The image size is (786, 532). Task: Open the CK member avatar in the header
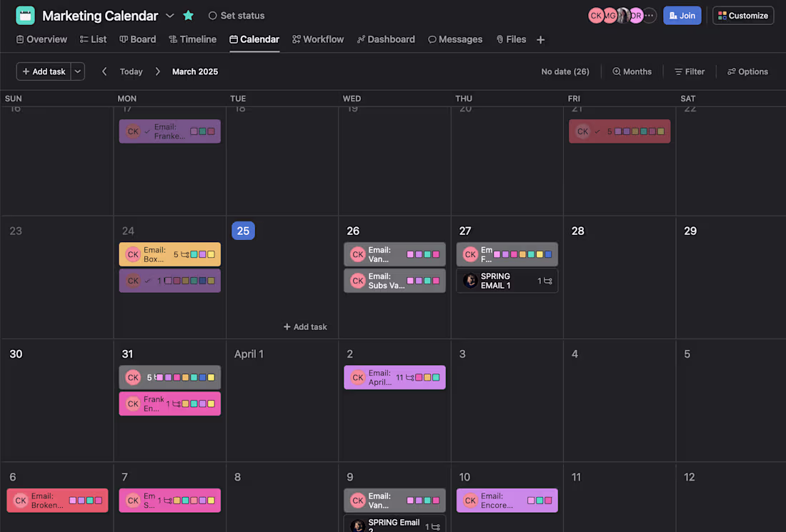pyautogui.click(x=595, y=16)
